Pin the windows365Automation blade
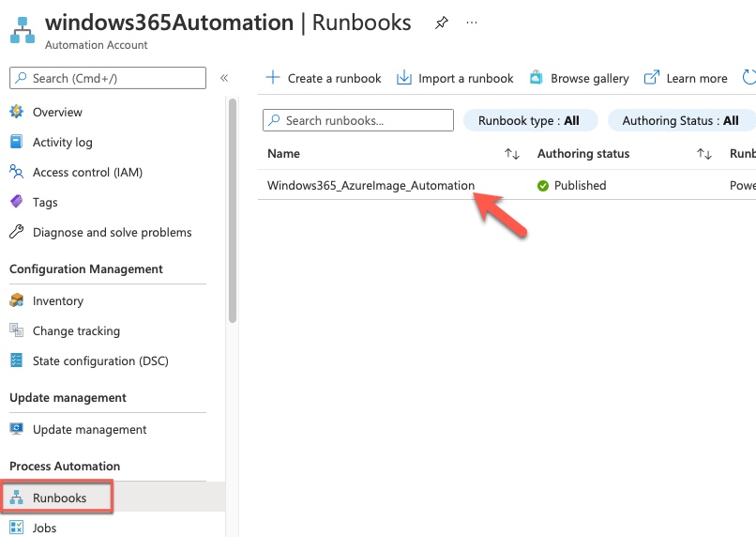This screenshot has width=756, height=537. tap(441, 23)
